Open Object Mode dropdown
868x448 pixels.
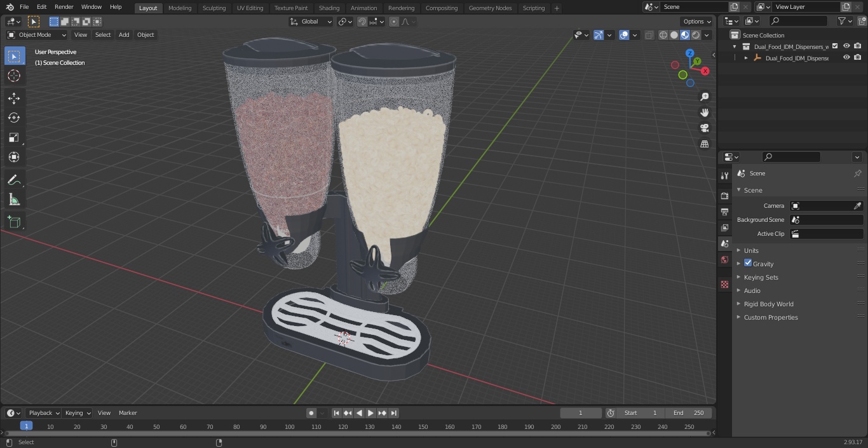point(37,35)
